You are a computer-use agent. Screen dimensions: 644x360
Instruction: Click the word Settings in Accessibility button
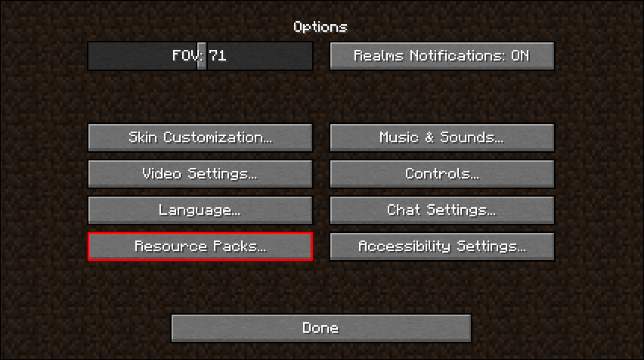point(491,247)
